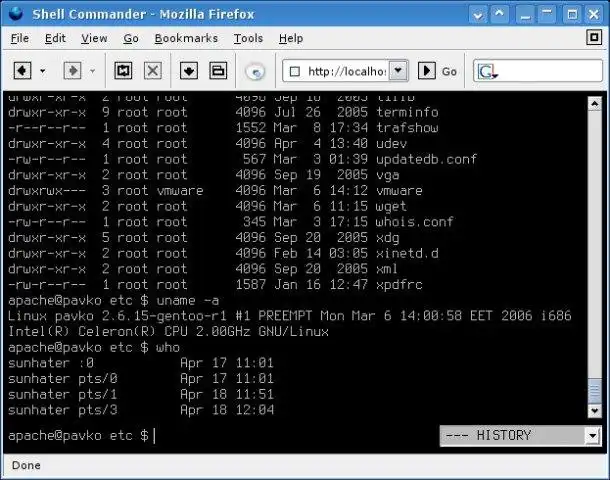Click the Firefox throbber activity icon
Image resolution: width=610 pixels, height=480 pixels.
(x=255, y=72)
